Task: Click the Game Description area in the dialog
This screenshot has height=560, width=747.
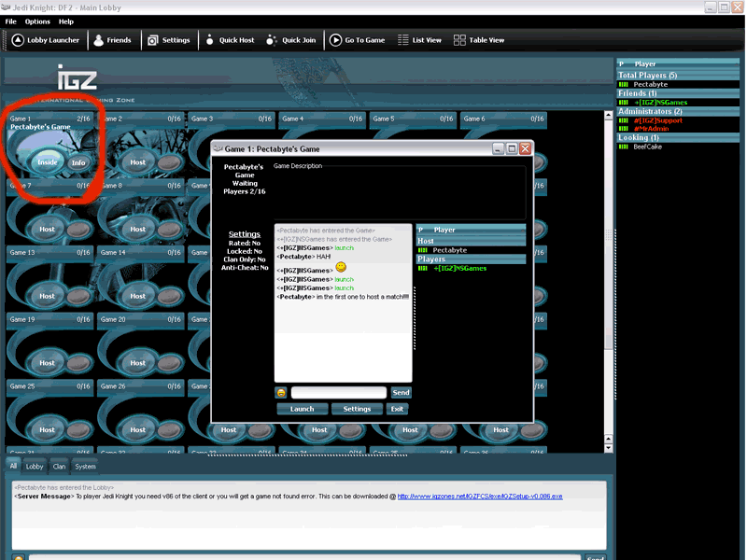Action: [400, 193]
